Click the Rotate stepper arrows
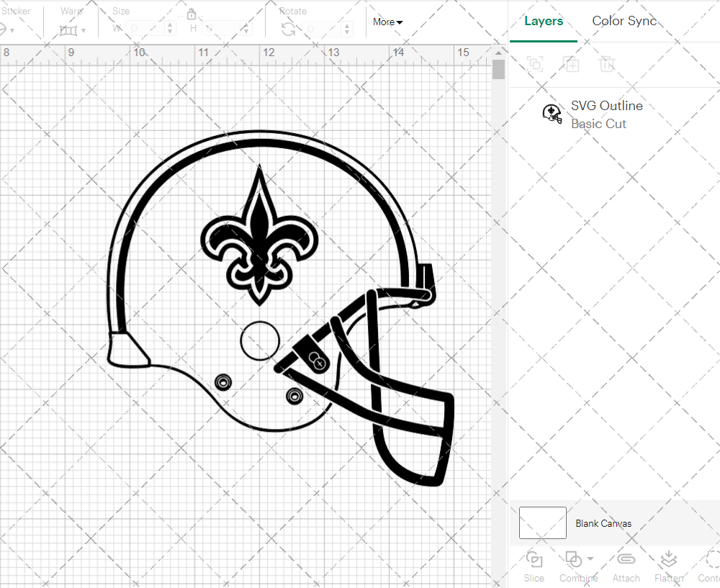 click(347, 29)
